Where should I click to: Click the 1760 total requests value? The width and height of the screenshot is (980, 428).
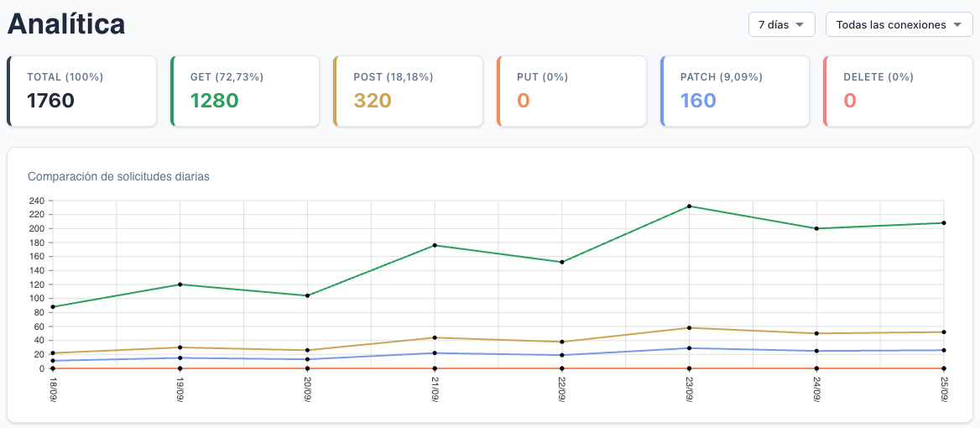click(50, 101)
